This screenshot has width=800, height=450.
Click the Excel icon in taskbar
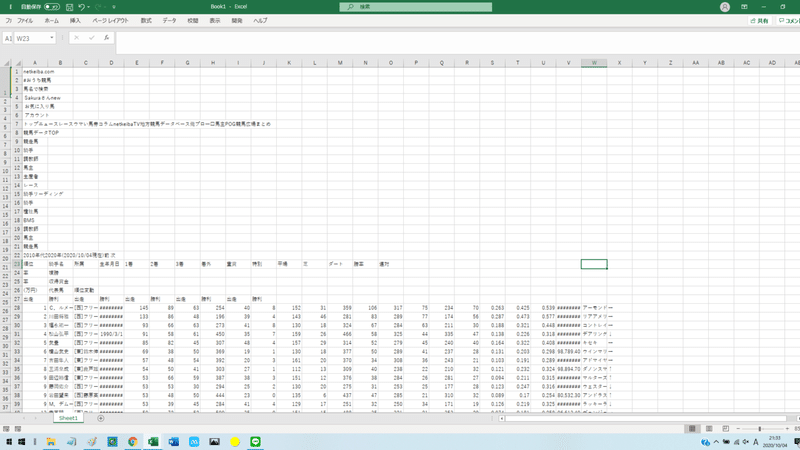[x=153, y=442]
